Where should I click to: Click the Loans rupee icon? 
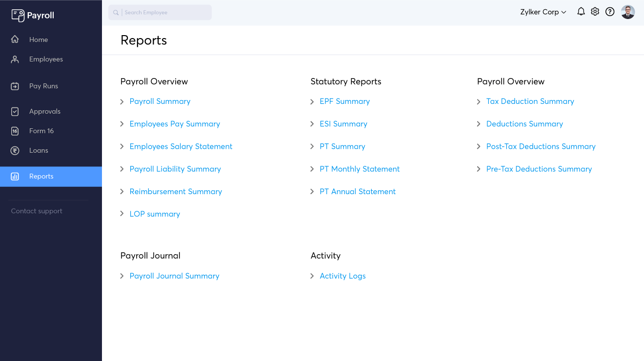point(15,151)
